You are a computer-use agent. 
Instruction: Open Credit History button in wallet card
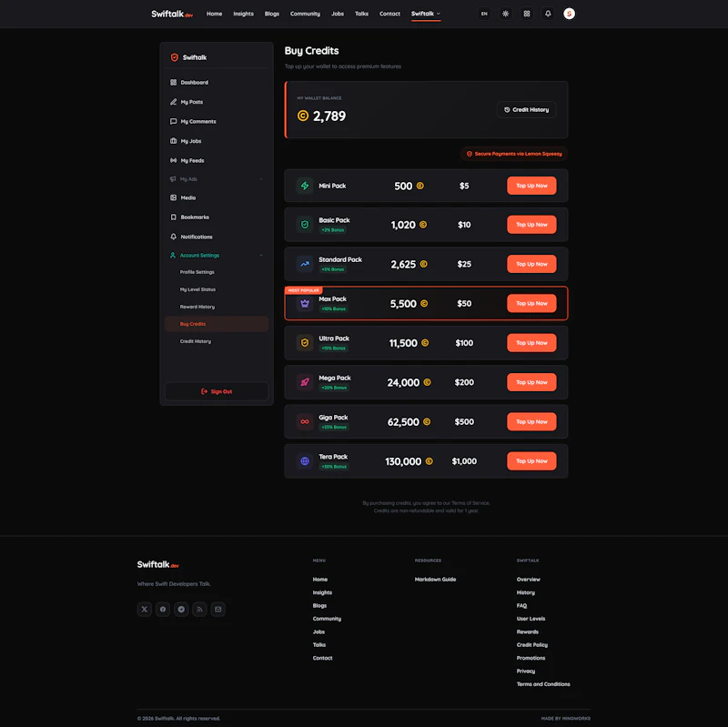[x=526, y=109]
